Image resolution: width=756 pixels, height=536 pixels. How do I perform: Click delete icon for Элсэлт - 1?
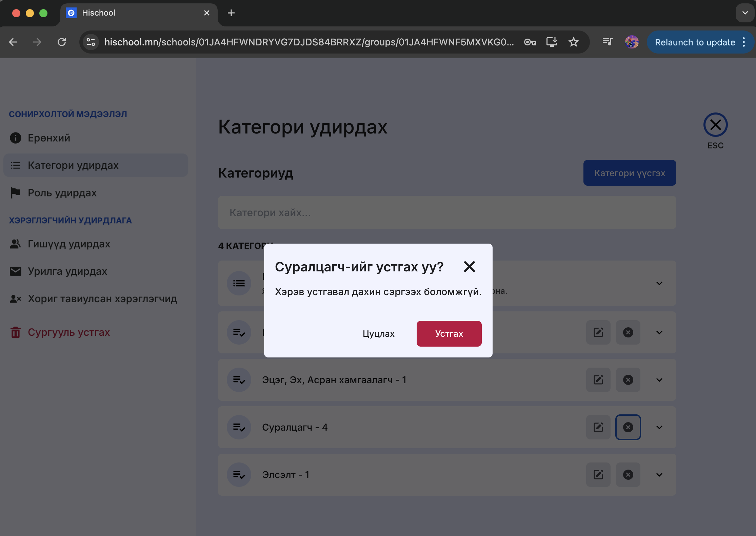(x=628, y=475)
